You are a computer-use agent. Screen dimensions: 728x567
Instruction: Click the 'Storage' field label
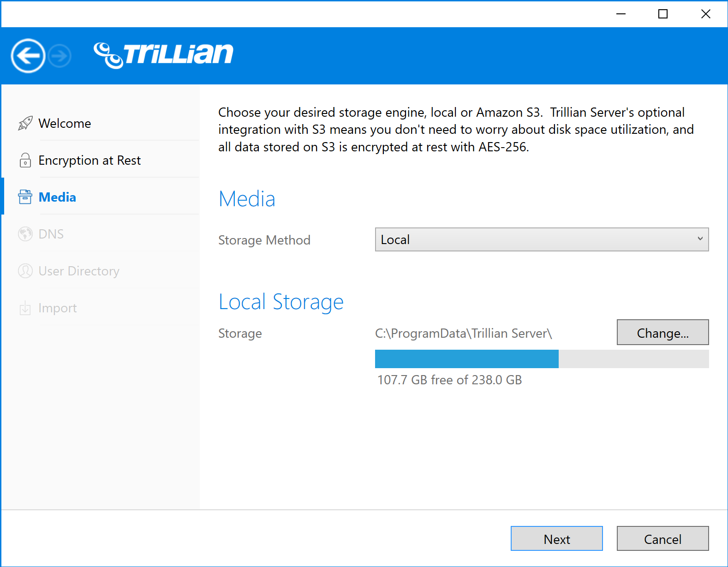coord(240,333)
